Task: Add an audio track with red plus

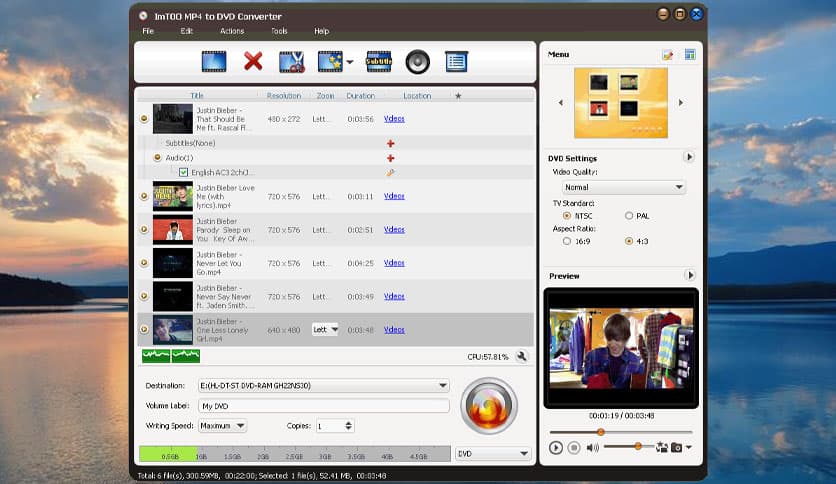Action: click(391, 158)
